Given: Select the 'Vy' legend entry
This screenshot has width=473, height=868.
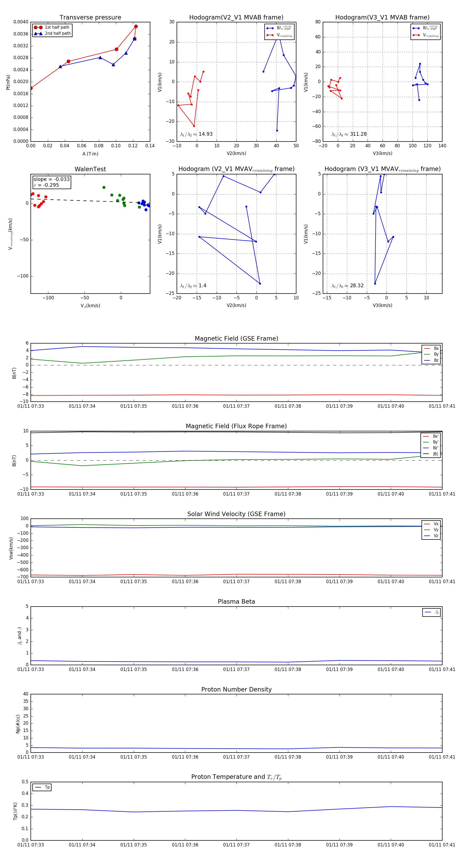Looking at the screenshot, I should (x=431, y=530).
